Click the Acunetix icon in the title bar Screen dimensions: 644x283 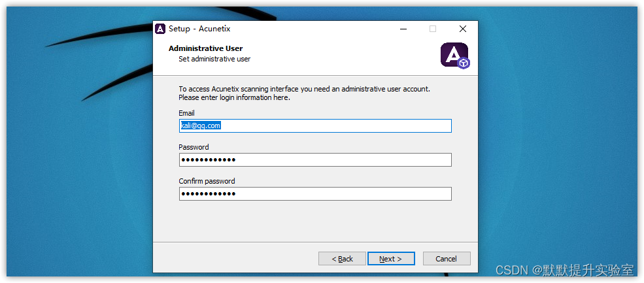click(160, 29)
